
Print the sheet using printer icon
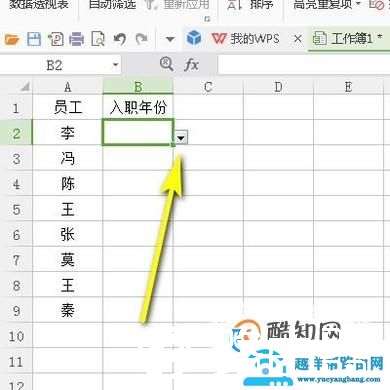coord(77,39)
